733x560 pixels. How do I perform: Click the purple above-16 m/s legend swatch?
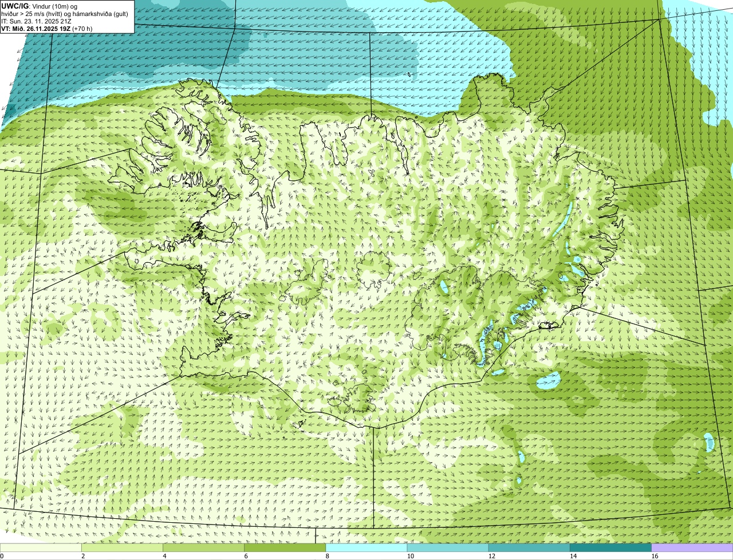(x=692, y=548)
